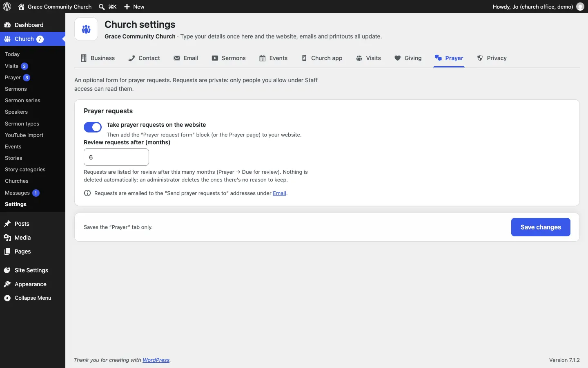Screen dimensions: 588x368
Task: Click the Church settings header logo
Action: tap(86, 29)
